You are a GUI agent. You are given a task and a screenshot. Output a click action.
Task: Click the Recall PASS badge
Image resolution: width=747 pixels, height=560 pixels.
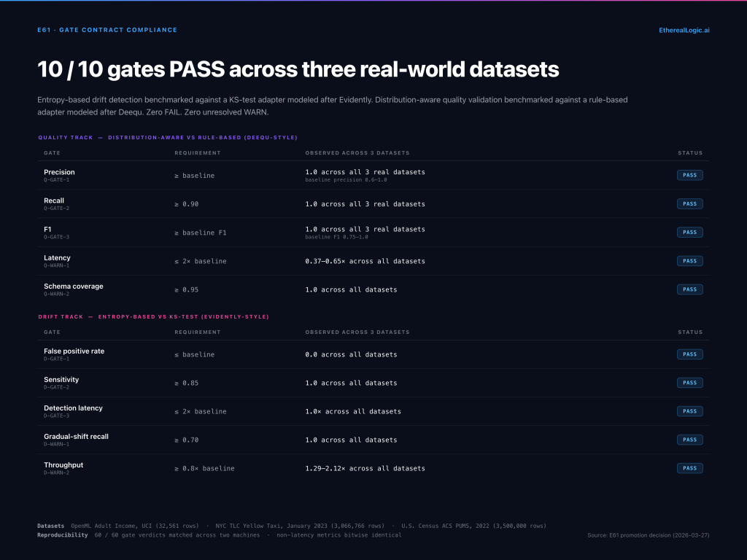pyautogui.click(x=689, y=203)
